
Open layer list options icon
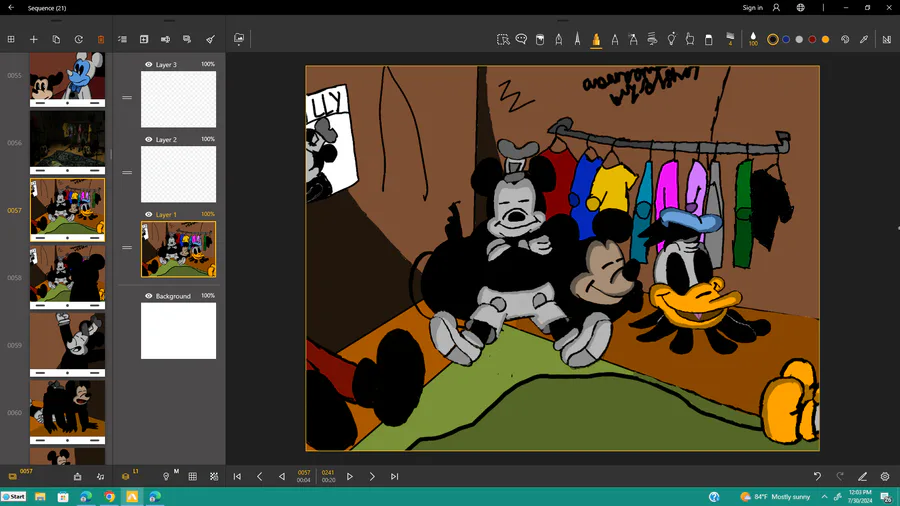122,40
